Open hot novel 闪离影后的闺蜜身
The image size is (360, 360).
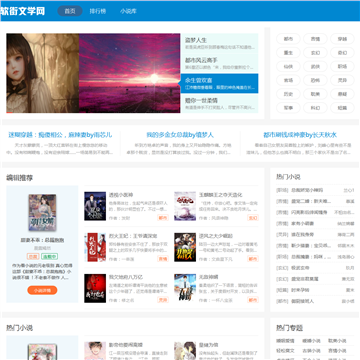click(x=309, y=212)
